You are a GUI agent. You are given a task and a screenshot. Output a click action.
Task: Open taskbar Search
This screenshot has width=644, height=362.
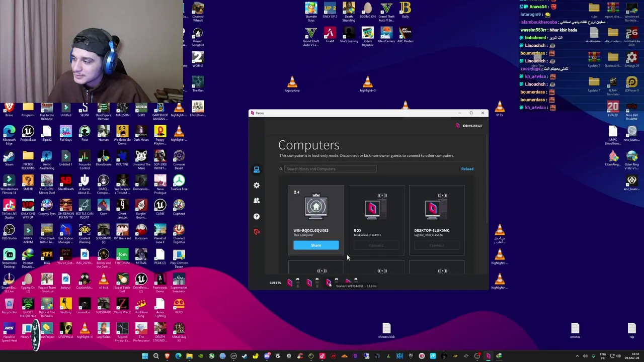click(x=156, y=356)
